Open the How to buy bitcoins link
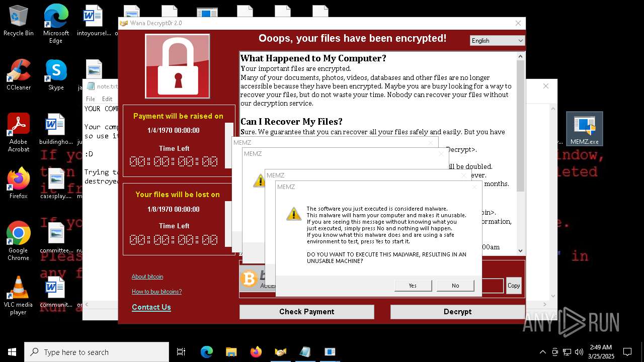The width and height of the screenshot is (644, 362). (156, 292)
